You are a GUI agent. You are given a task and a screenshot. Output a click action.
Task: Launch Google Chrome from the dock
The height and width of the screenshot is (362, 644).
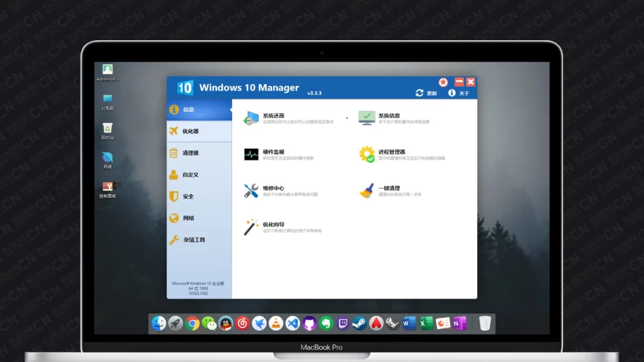[192, 324]
